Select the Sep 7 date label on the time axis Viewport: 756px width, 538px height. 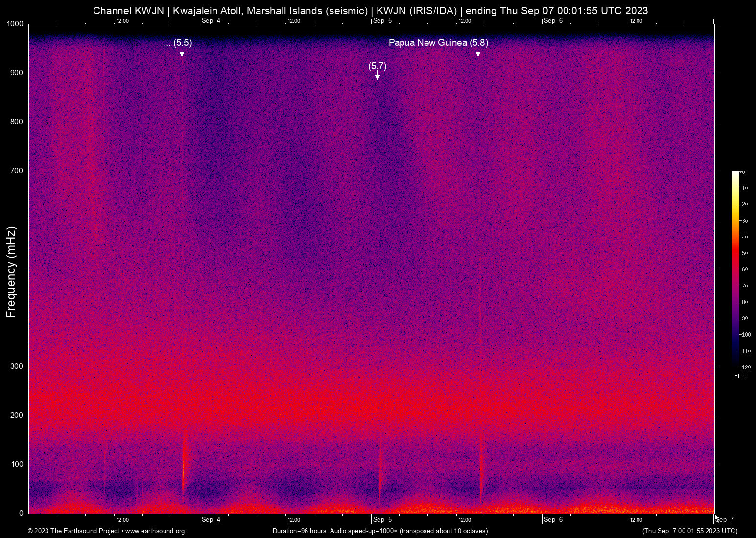coord(725,520)
